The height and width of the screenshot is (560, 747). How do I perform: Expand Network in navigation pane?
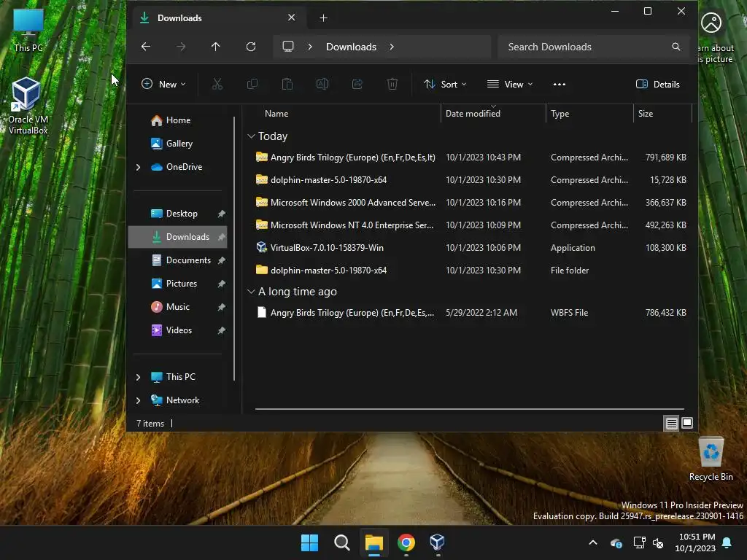[138, 400]
